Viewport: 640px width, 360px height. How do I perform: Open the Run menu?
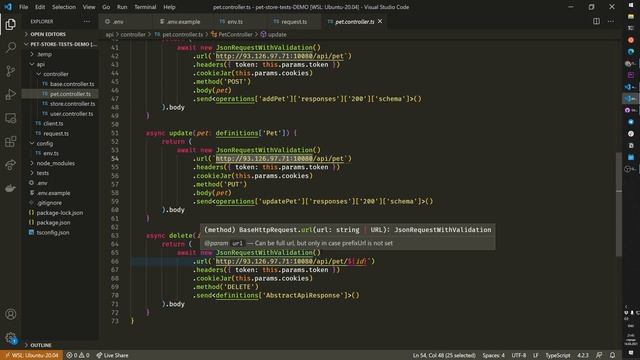(x=122, y=7)
